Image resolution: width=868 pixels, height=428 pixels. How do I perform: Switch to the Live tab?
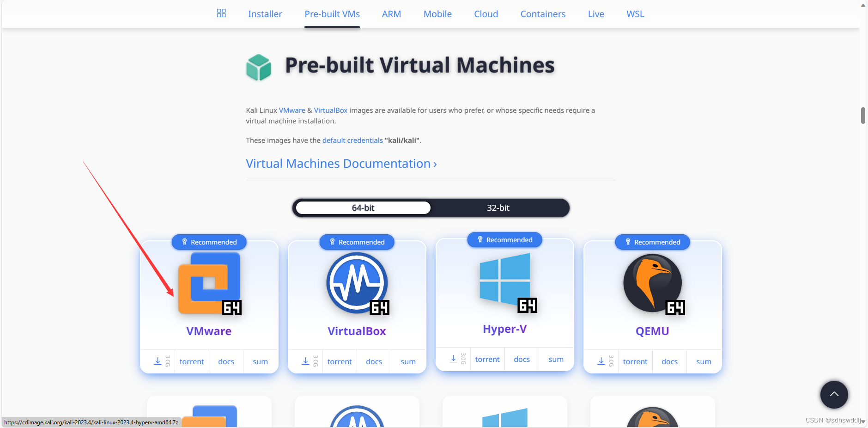click(x=596, y=14)
